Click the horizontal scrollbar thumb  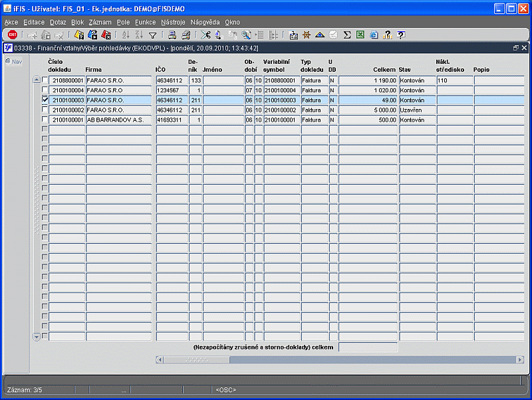point(196,359)
